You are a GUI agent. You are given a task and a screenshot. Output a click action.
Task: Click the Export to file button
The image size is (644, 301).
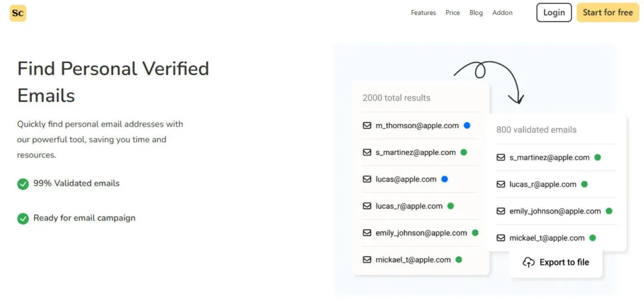556,263
